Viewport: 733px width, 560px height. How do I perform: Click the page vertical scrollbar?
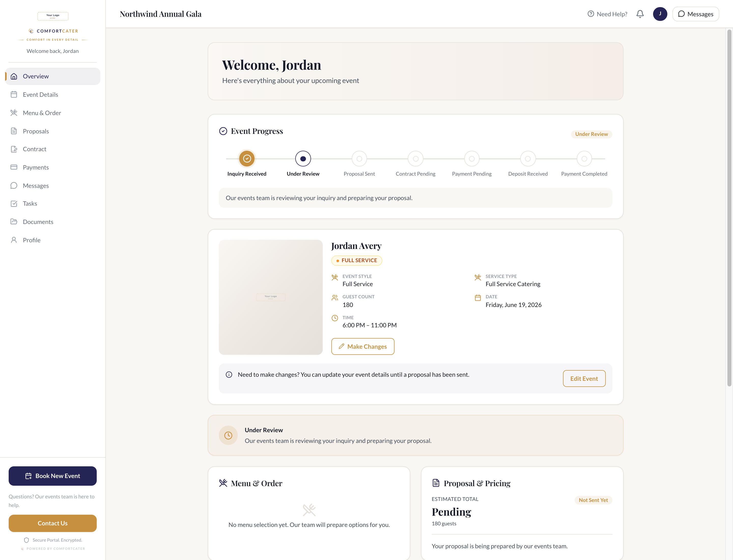tap(729, 208)
